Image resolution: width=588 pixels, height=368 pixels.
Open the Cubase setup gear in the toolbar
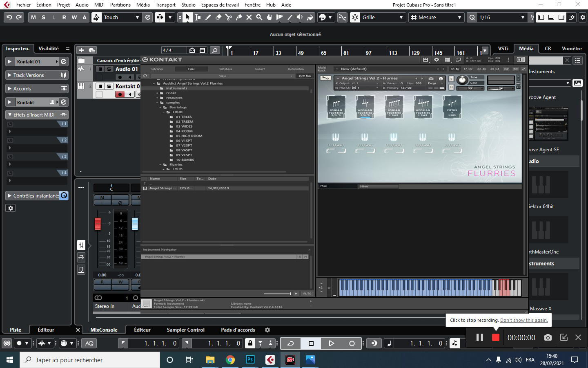coord(583,17)
